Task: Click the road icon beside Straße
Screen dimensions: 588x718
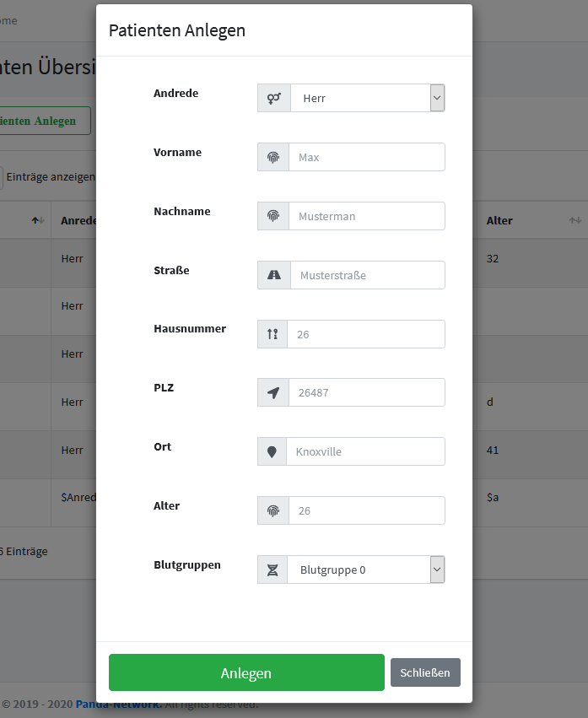Action: click(273, 275)
